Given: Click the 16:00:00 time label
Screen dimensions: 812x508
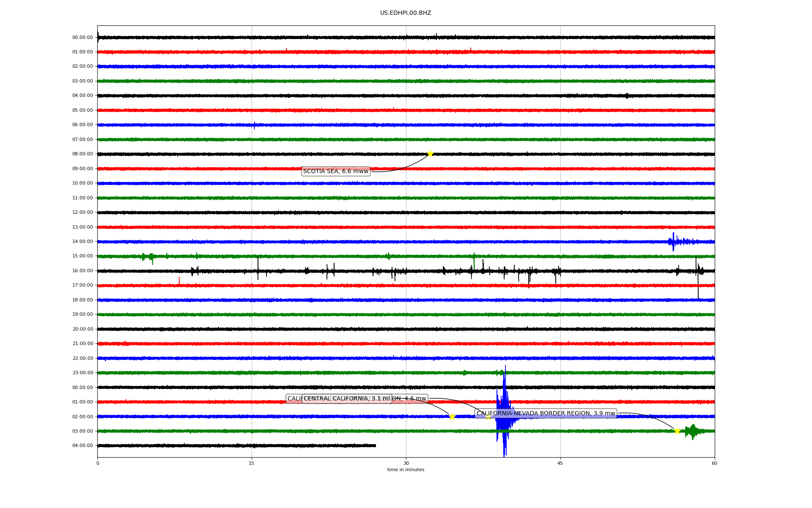Looking at the screenshot, I should (x=82, y=271).
